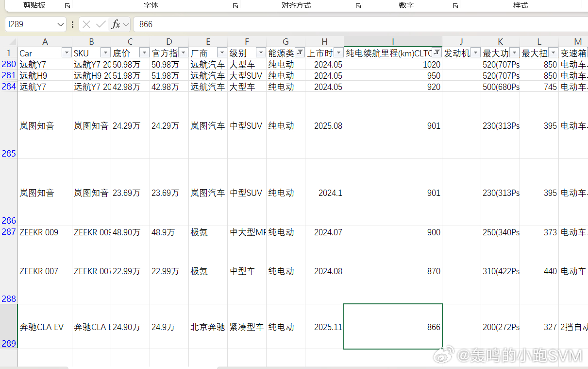Select column A header
The image size is (588, 369).
click(x=45, y=42)
